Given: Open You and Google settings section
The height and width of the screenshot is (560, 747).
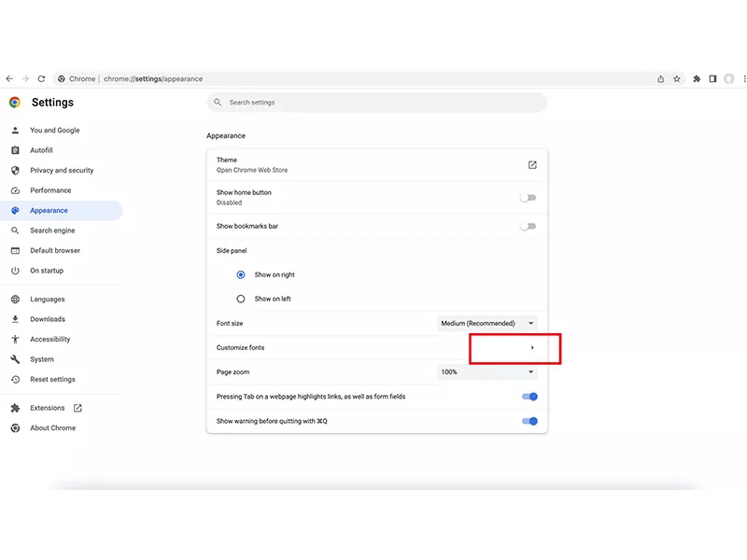Looking at the screenshot, I should [55, 130].
